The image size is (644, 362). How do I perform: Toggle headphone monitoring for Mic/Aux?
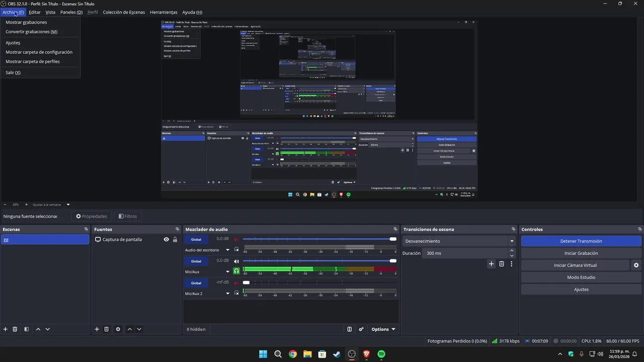[236, 271]
